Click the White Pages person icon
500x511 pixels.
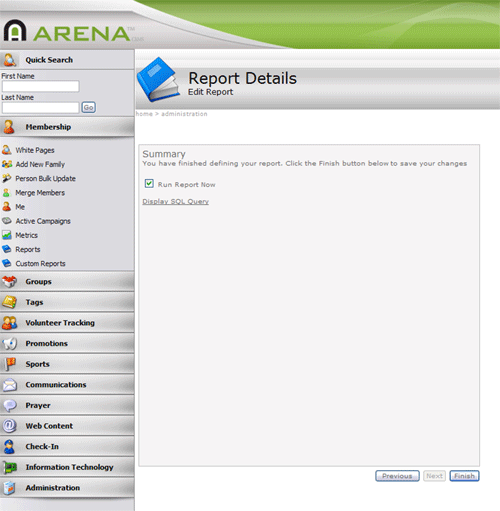tap(7, 150)
